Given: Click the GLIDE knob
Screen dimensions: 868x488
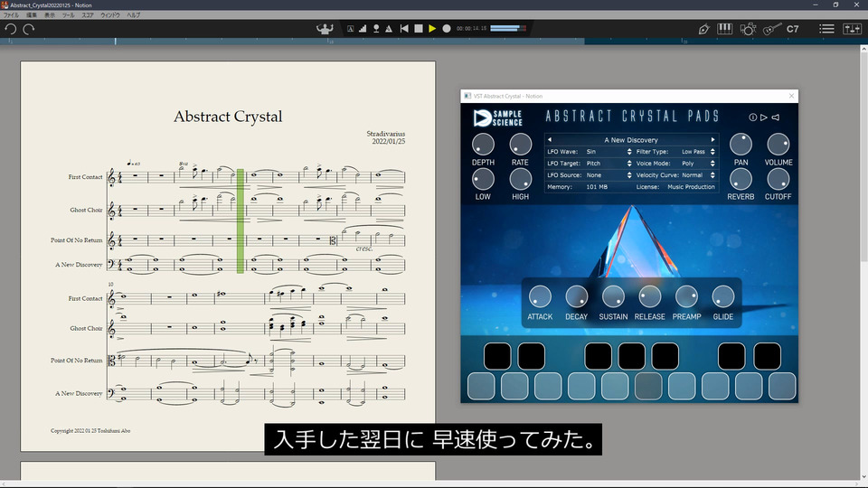Looking at the screenshot, I should pyautogui.click(x=723, y=296).
